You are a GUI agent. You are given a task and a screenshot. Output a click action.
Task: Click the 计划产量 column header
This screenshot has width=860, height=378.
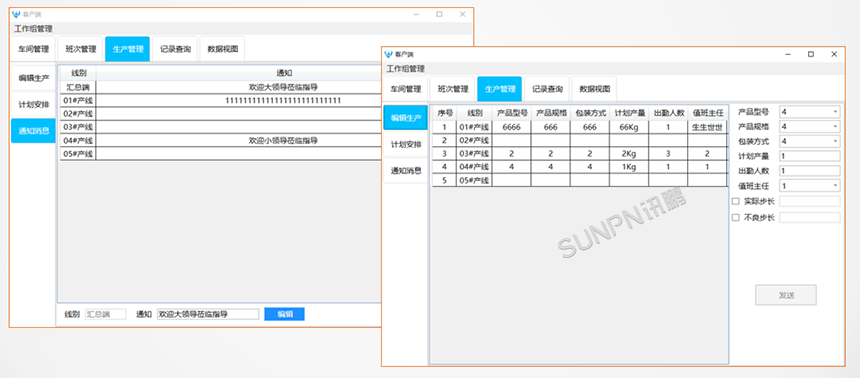[x=629, y=112]
